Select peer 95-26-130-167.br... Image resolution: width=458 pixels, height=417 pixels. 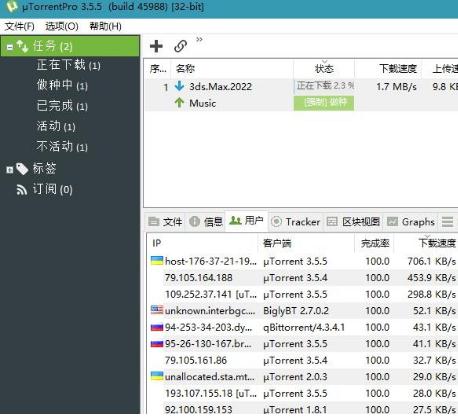point(303,344)
